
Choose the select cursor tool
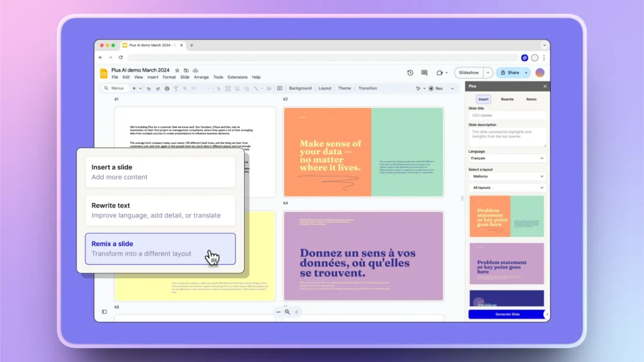pyautogui.click(x=218, y=89)
